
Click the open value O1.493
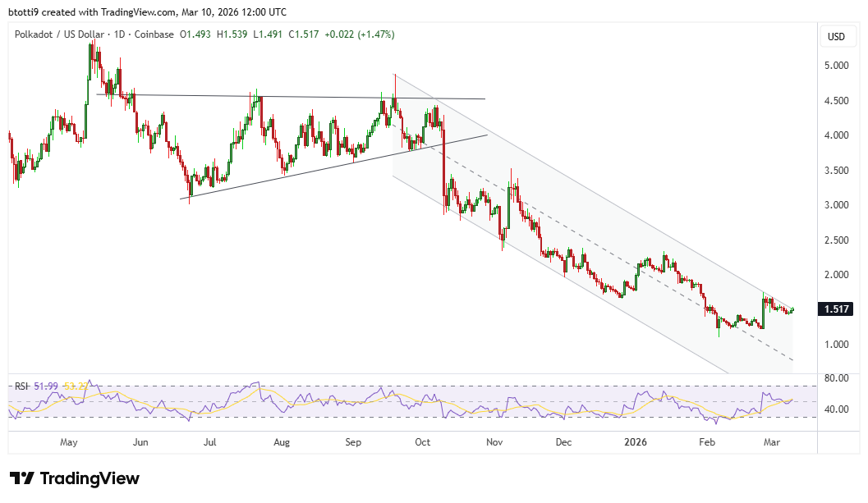(x=197, y=34)
